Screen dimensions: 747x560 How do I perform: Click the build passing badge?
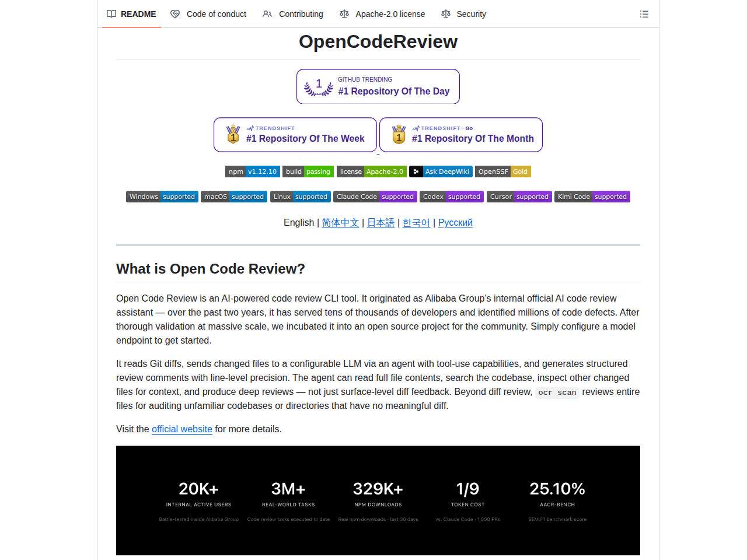click(x=308, y=171)
